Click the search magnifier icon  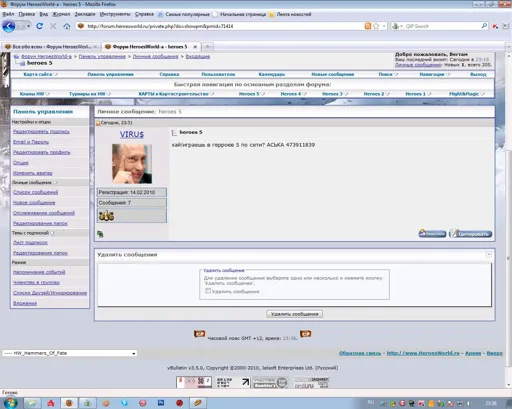point(484,26)
